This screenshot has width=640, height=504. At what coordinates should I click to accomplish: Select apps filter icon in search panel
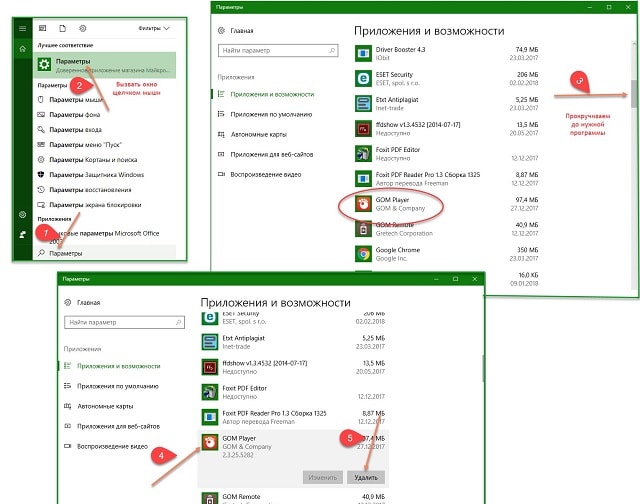pos(42,28)
